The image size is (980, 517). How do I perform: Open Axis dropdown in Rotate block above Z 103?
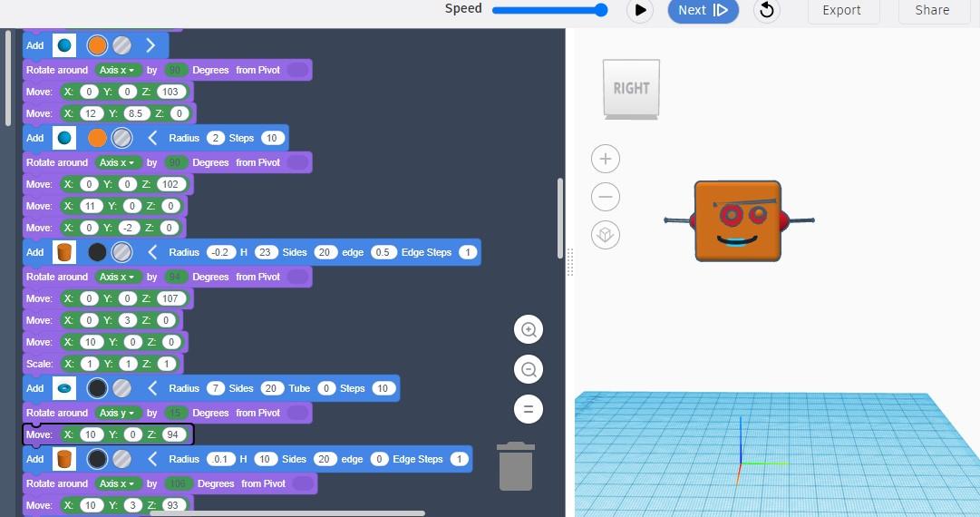coord(117,70)
